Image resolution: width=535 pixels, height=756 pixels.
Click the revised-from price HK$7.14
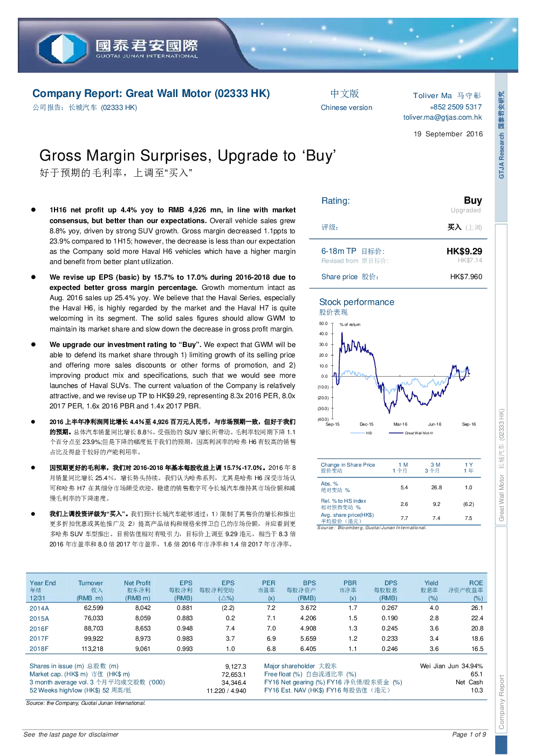click(470, 261)
